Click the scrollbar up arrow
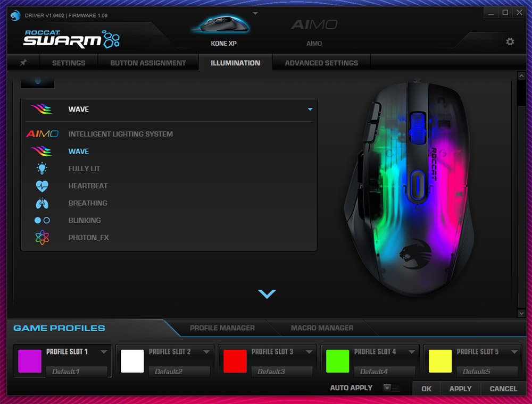The height and width of the screenshot is (404, 532). [x=521, y=76]
